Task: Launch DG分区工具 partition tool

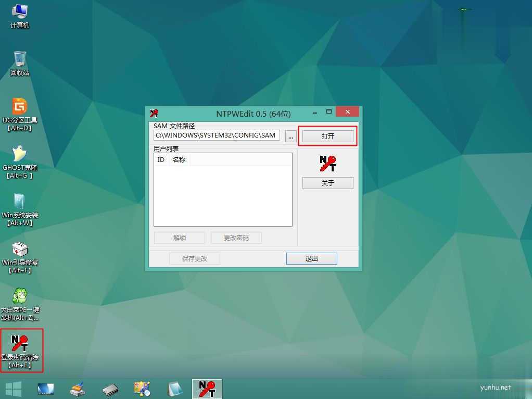Action: click(x=20, y=107)
